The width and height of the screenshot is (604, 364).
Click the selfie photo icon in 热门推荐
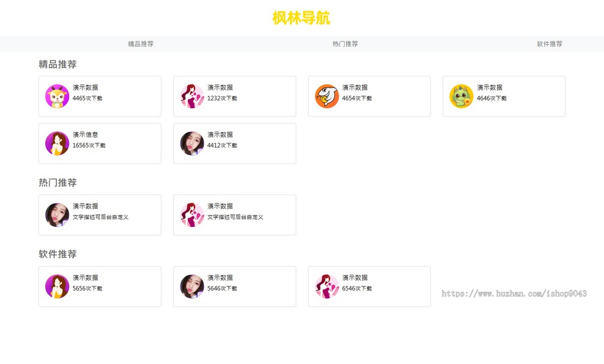pyautogui.click(x=57, y=215)
